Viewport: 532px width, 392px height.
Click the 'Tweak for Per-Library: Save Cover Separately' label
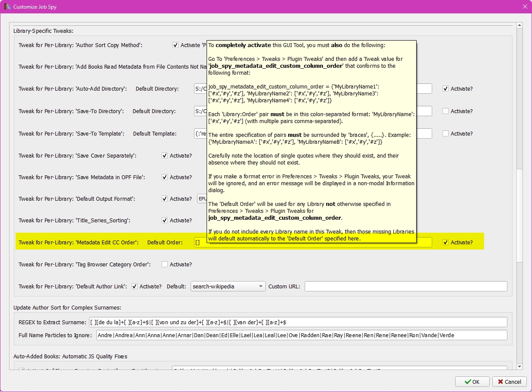point(77,155)
